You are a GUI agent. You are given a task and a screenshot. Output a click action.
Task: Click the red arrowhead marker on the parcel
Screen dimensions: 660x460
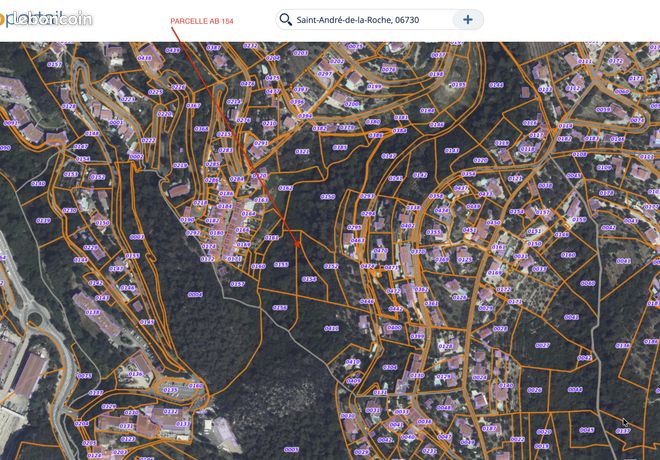298,244
